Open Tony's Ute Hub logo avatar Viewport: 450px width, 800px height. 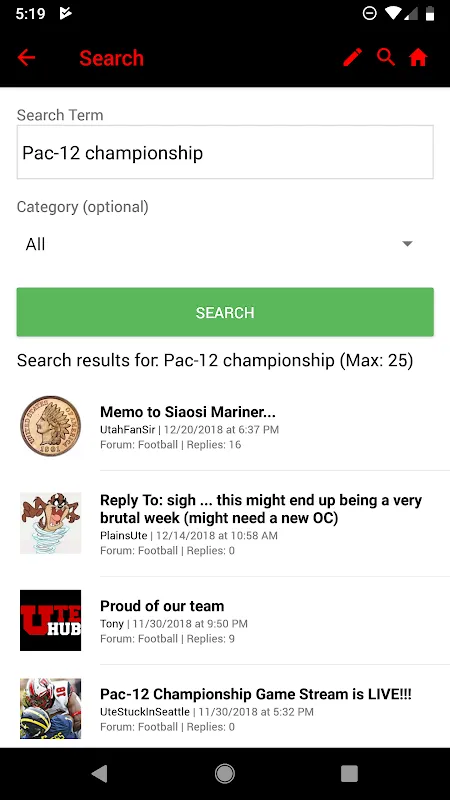[51, 620]
